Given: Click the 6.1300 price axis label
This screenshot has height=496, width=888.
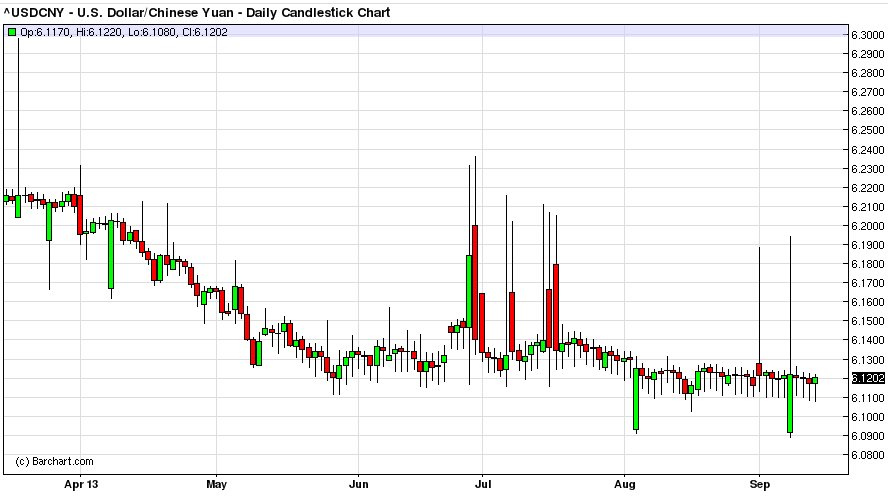Looking at the screenshot, I should pyautogui.click(x=868, y=360).
